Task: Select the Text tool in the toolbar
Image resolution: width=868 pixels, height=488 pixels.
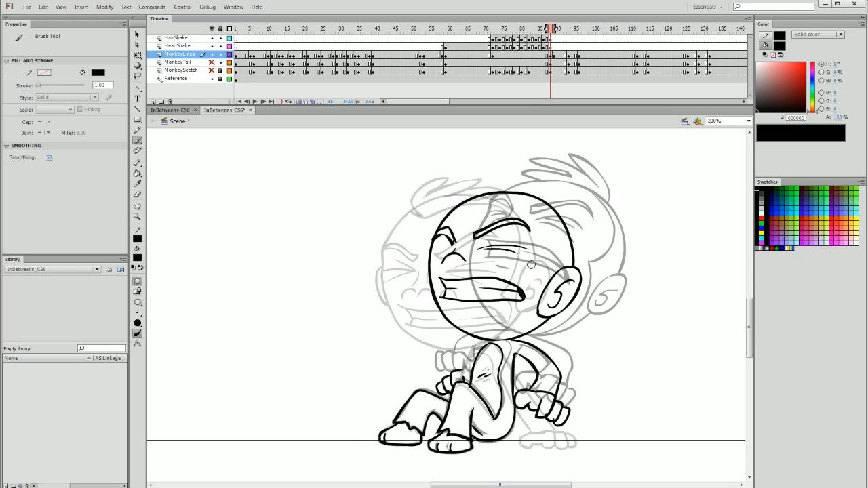Action: coord(137,99)
